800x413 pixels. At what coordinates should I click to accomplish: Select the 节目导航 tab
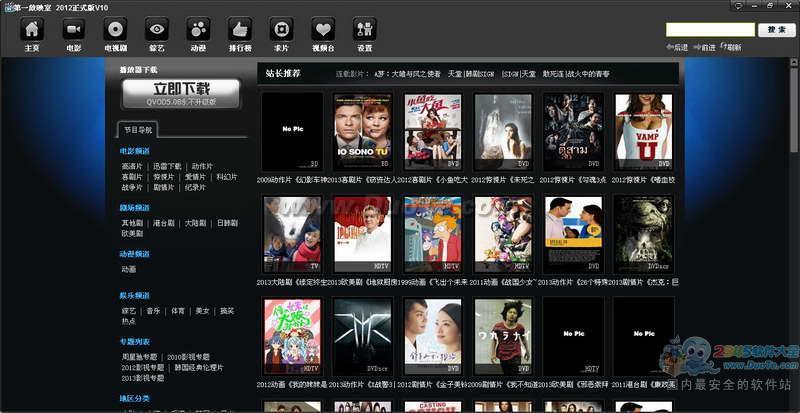[137, 130]
